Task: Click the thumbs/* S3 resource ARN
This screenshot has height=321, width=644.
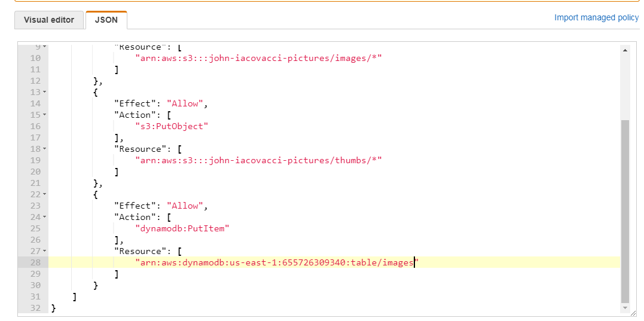Action: click(x=258, y=160)
